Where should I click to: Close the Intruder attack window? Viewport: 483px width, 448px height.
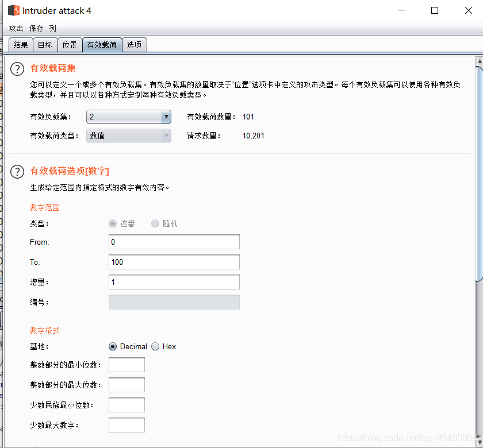tap(469, 10)
